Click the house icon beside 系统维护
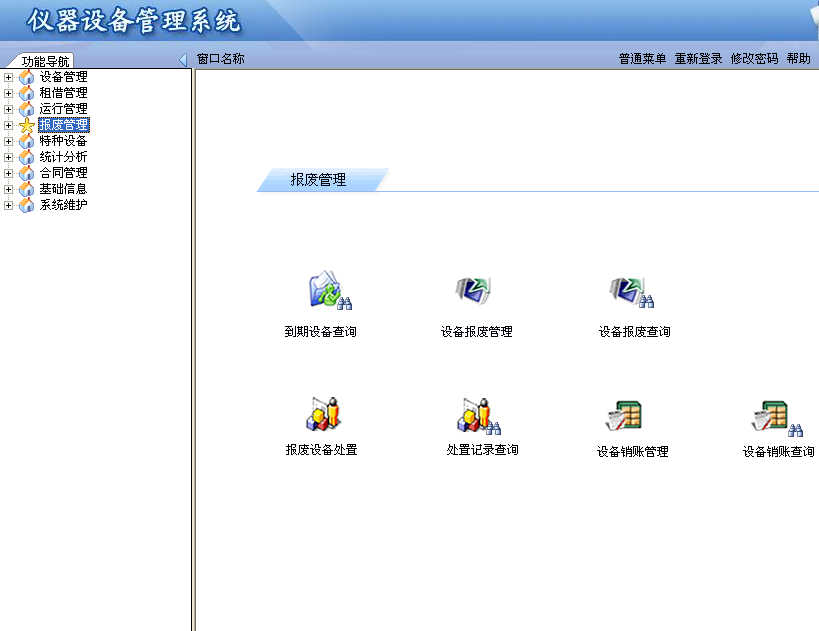The height and width of the screenshot is (631, 819). click(26, 205)
